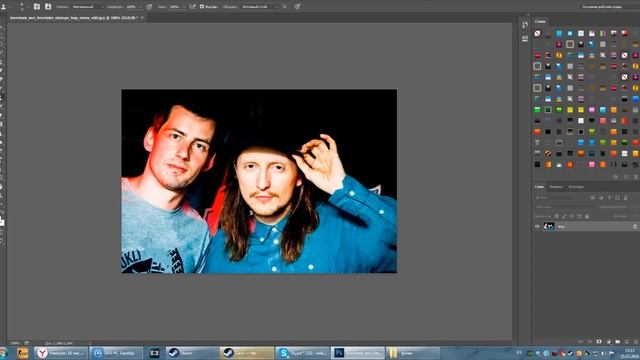Create a new style with the Styles panel icon
Screen dimensions: 640x360
(x=626, y=177)
